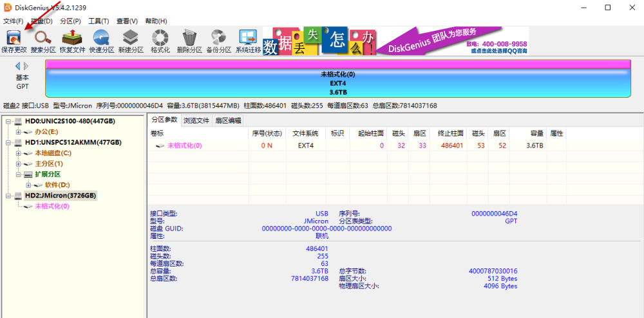Image resolution: width=644 pixels, height=318 pixels.
Task: Collapse HD2:JMicron tree node
Action: pyautogui.click(x=8, y=196)
